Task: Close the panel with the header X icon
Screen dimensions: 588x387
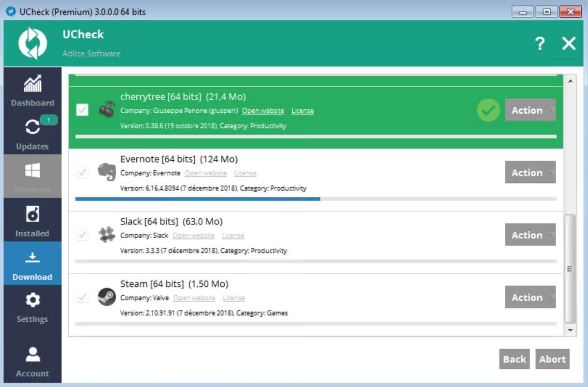Action: (x=569, y=44)
